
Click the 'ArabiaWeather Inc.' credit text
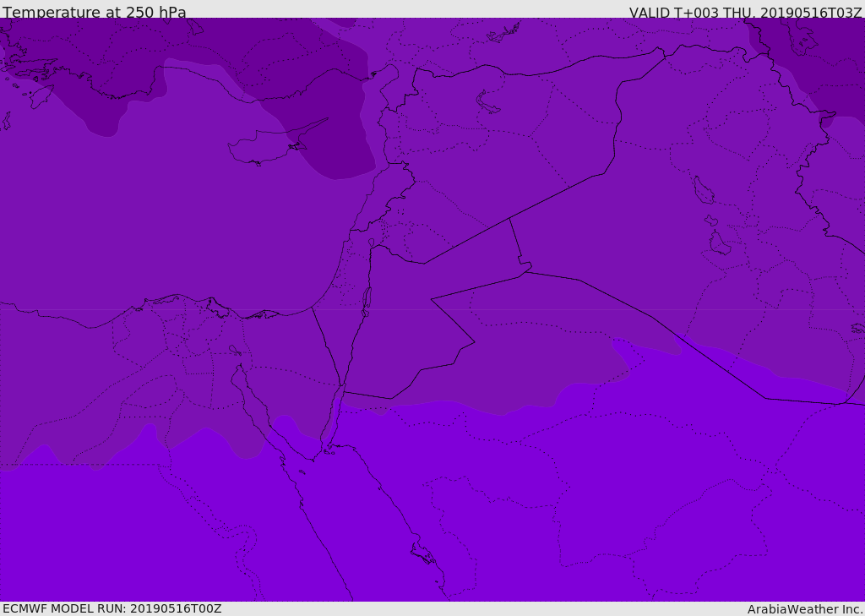click(805, 609)
